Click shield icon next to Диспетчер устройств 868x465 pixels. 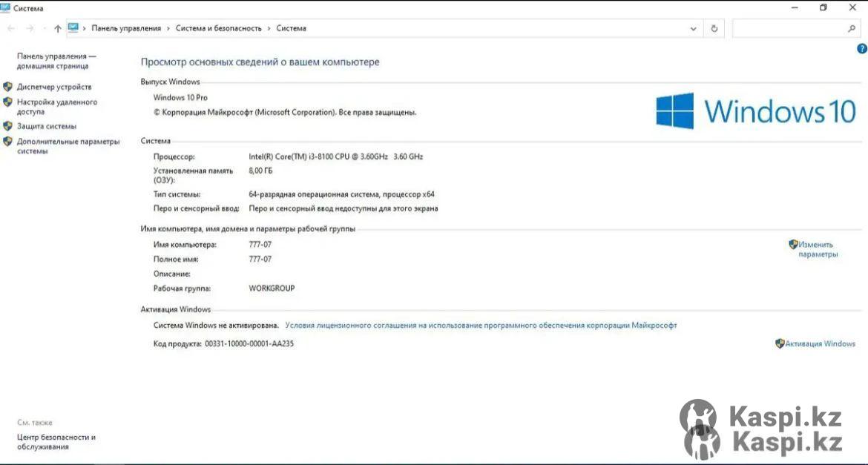point(8,87)
